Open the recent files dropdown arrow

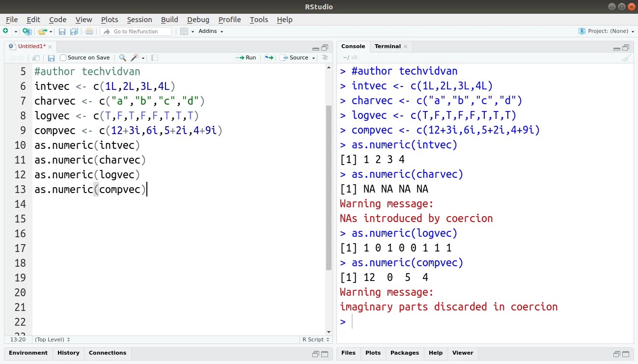(51, 31)
